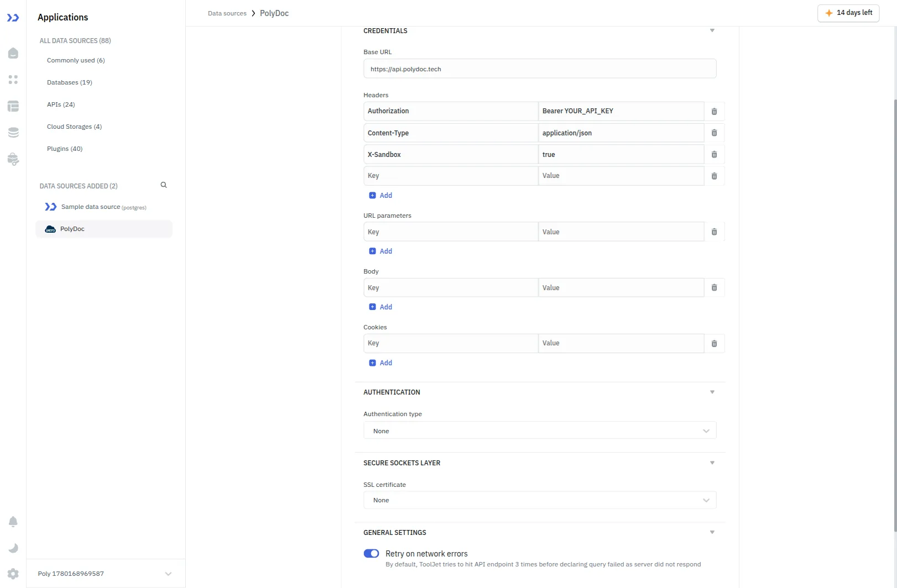The image size is (897, 588).
Task: Click ALL DATA SOURCES (88) heading
Action: (75, 41)
